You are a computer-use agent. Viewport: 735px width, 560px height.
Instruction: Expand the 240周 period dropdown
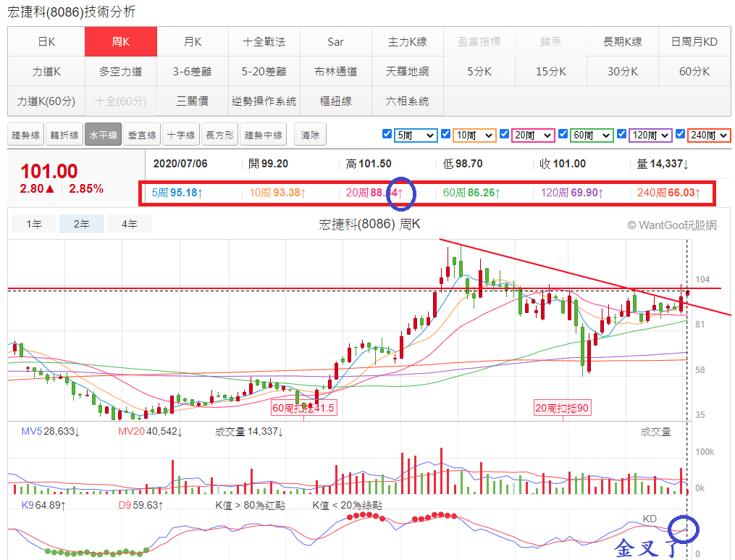tap(709, 135)
